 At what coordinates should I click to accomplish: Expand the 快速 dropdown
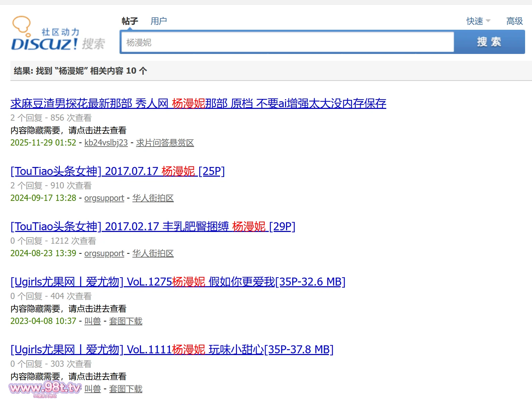pyautogui.click(x=478, y=21)
